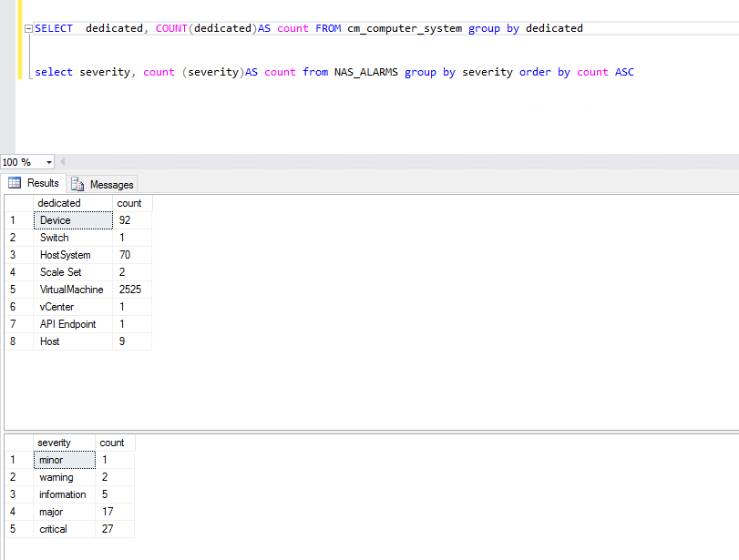Select the VirtualMachine result cell
Image resolution: width=739 pixels, height=560 pixels.
pos(71,289)
